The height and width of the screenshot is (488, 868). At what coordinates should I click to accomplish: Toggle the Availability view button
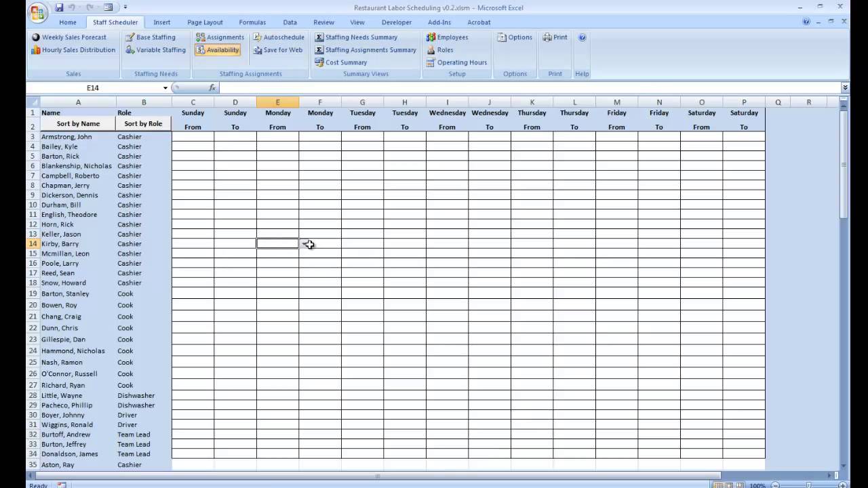[218, 50]
